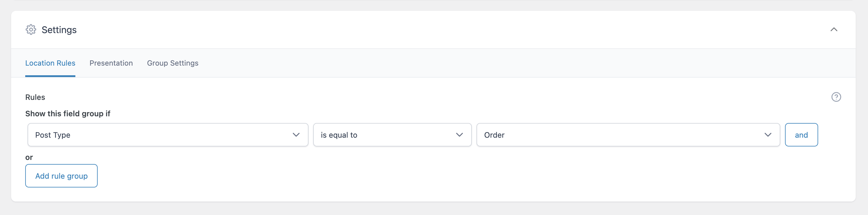Viewport: 868px width, 215px height.
Task: Click the Add rule group button
Action: 61,176
